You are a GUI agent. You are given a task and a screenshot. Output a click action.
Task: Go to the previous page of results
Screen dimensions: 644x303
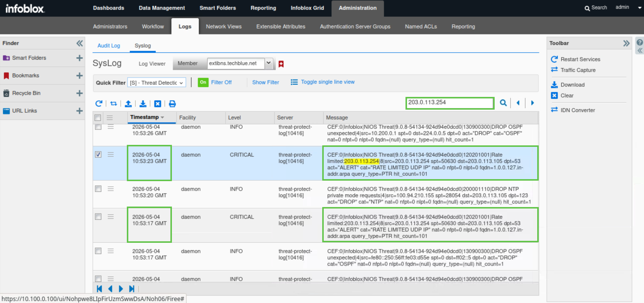pyautogui.click(x=110, y=289)
